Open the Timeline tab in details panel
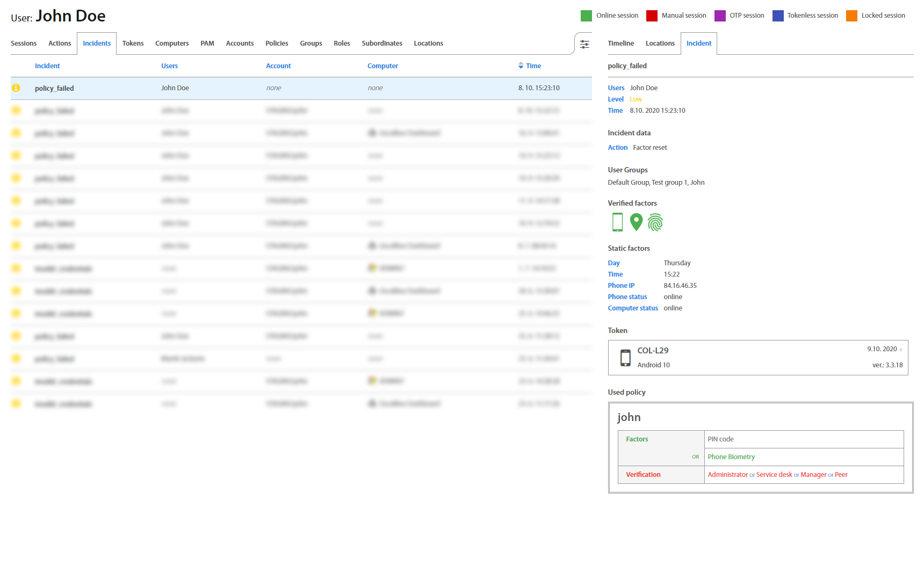 (x=620, y=44)
